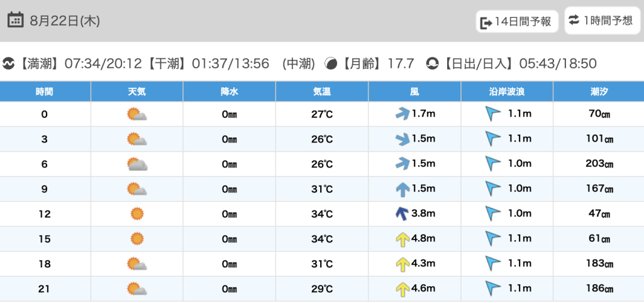Click the cloudy weather icon at 6時

tap(136, 165)
